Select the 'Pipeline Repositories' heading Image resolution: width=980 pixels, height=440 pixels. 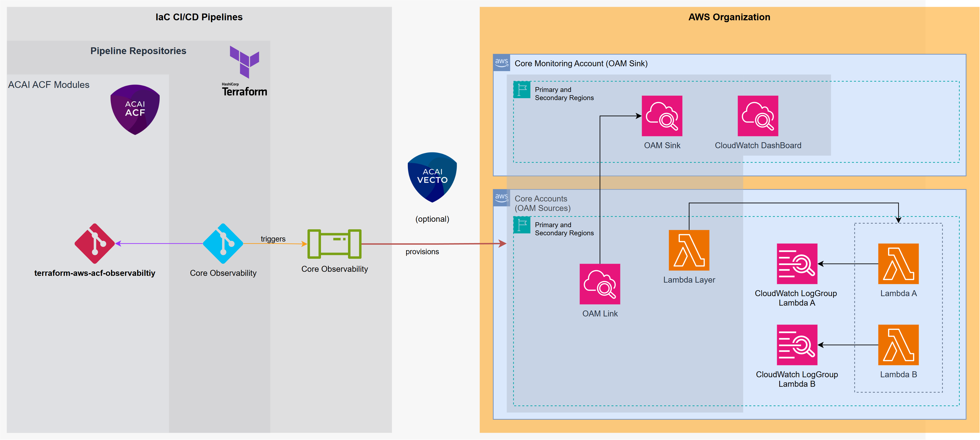pos(138,51)
